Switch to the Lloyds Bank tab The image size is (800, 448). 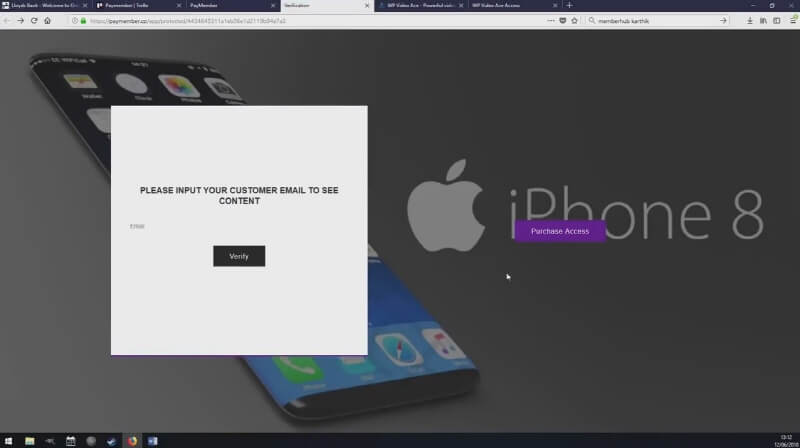[44, 6]
